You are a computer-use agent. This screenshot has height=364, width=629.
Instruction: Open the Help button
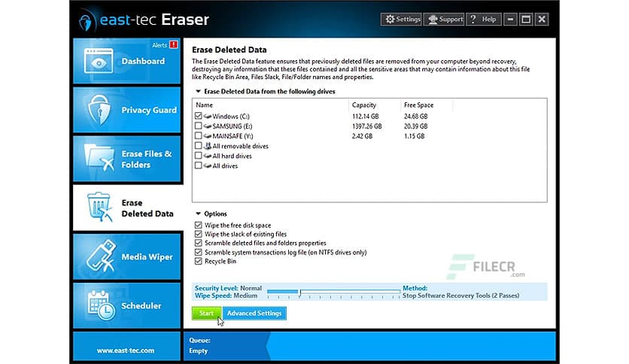(484, 20)
